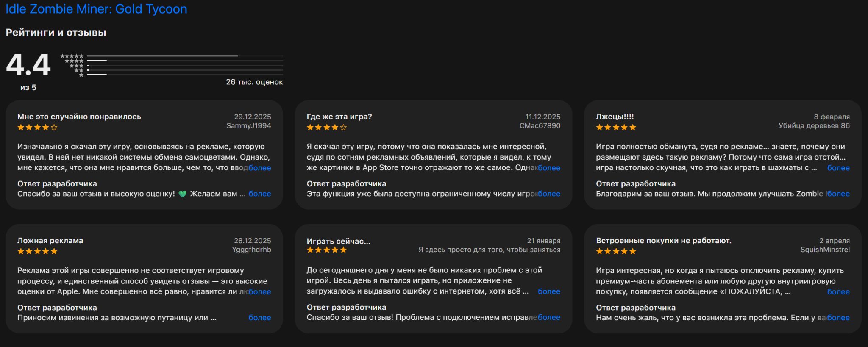Click the green heart emoji in the developer response

click(x=182, y=194)
